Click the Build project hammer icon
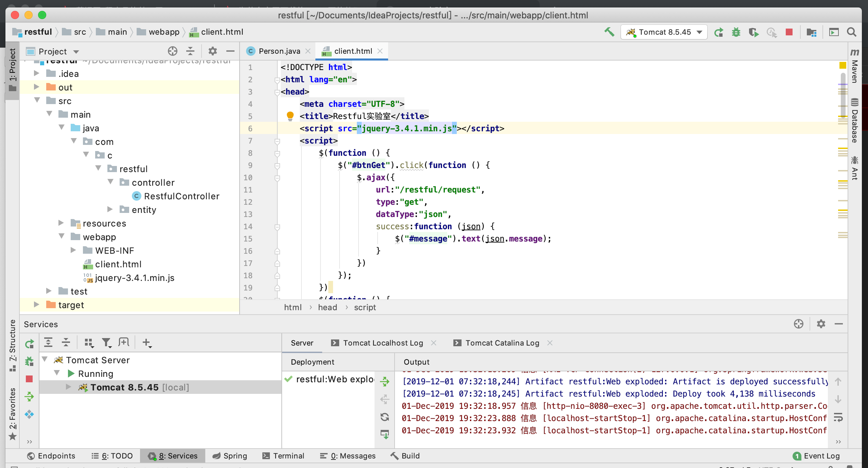Viewport: 868px width, 468px height. click(609, 32)
